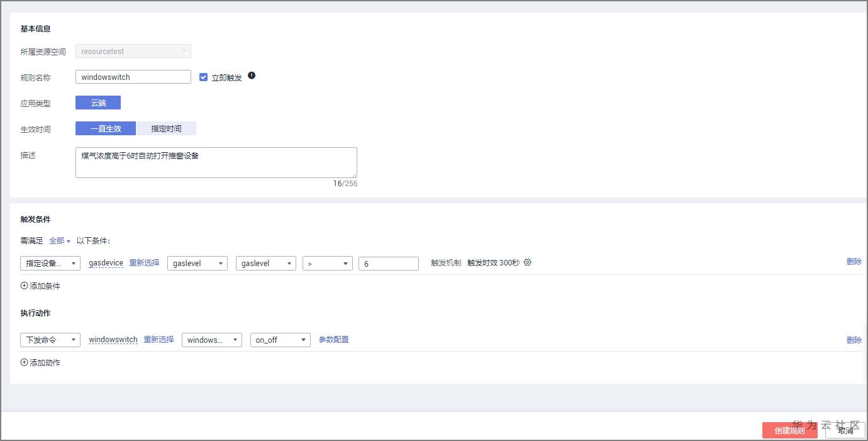Open the 所属资源空间 resourcetest dropdown
Image resolution: width=868 pixels, height=441 pixels.
point(133,51)
